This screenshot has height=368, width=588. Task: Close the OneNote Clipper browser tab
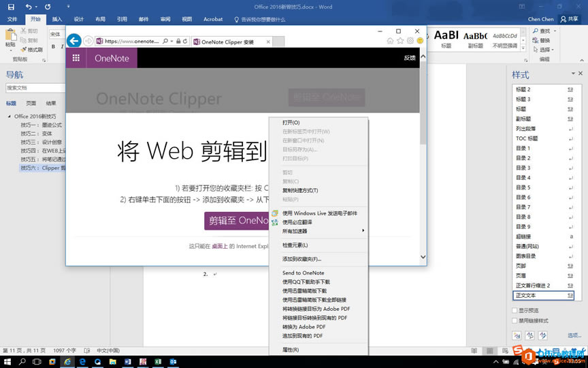[x=268, y=42]
